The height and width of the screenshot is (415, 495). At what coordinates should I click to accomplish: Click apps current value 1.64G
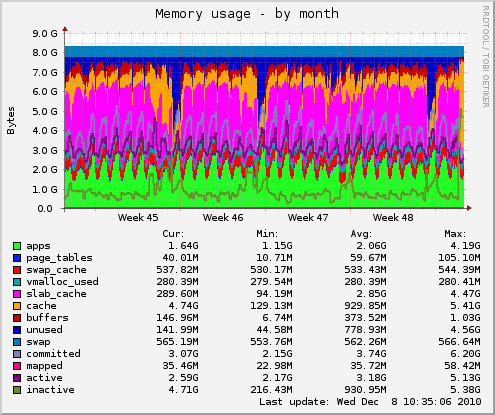tap(183, 246)
